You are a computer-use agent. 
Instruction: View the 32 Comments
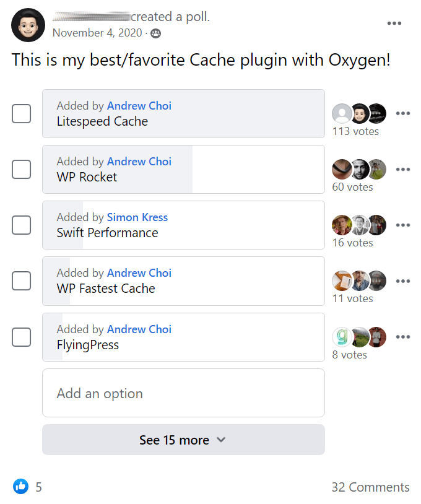[x=371, y=487]
